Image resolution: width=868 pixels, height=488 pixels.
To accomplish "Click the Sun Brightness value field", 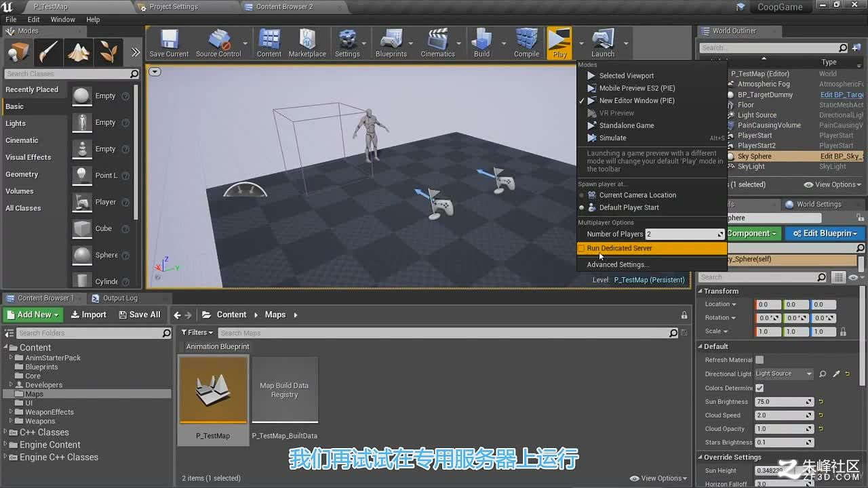I will [784, 402].
